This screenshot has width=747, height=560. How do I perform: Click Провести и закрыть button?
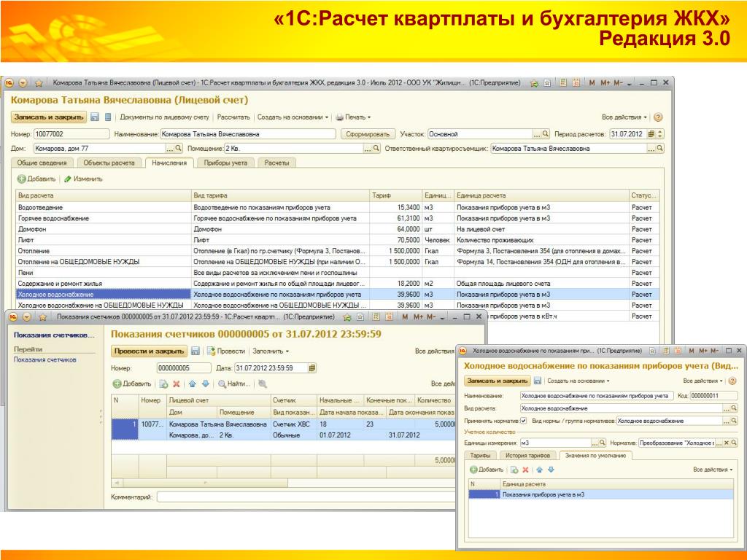(x=149, y=351)
